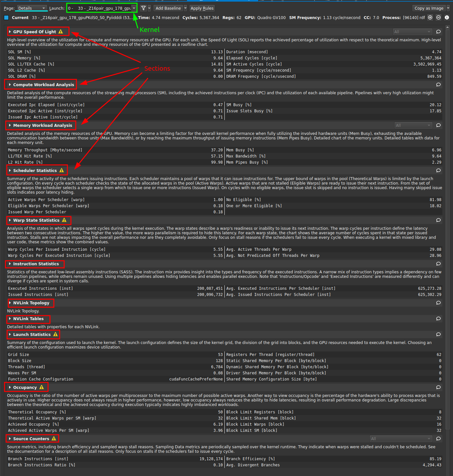Click the Add Baseline button
The width and height of the screenshot is (453, 476).
[168, 8]
